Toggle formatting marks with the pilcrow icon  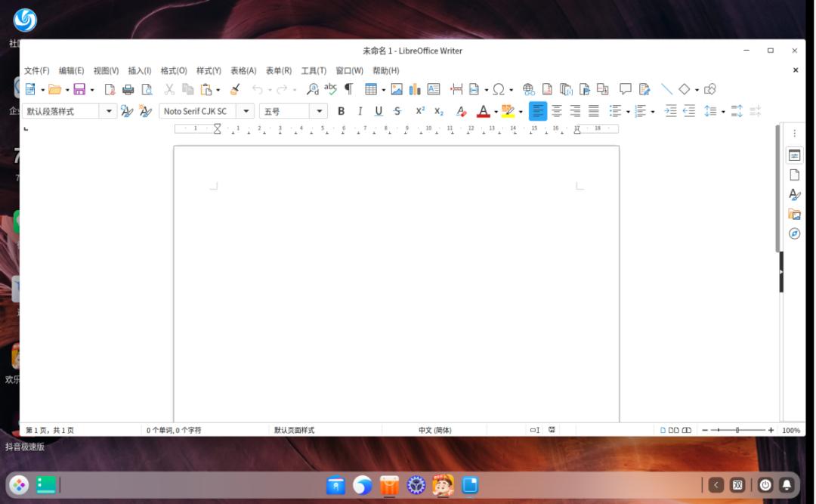click(348, 89)
